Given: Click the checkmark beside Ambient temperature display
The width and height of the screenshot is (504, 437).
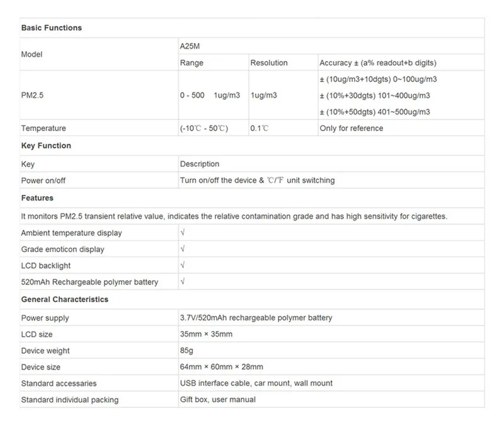Looking at the screenshot, I should click(x=183, y=233).
